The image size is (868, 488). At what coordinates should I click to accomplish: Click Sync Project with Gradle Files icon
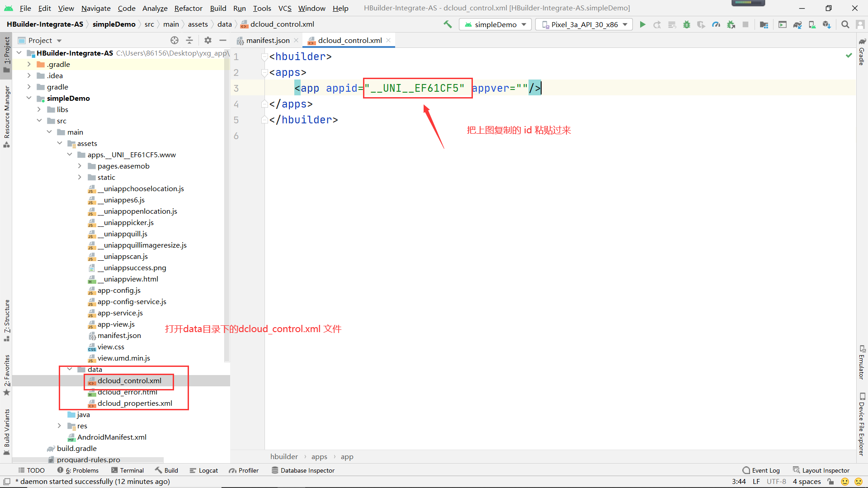797,24
